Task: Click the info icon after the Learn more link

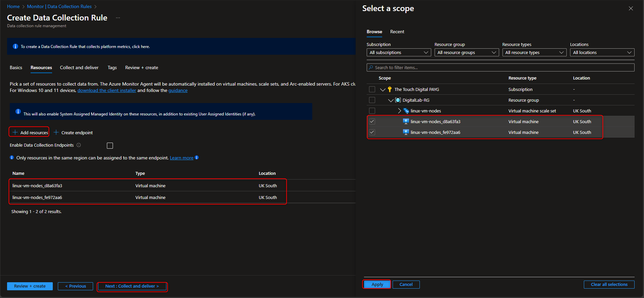Action: coord(197,157)
